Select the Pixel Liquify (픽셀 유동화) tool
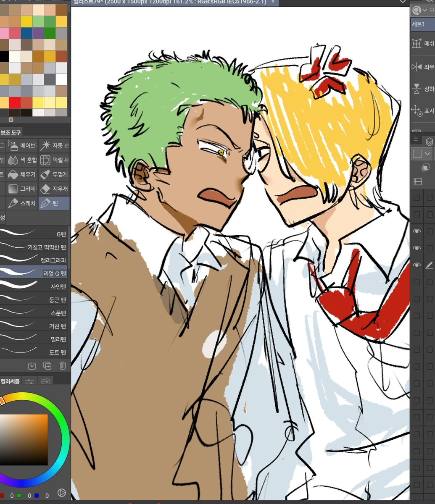Image resolution: width=435 pixels, height=504 pixels. (55, 160)
